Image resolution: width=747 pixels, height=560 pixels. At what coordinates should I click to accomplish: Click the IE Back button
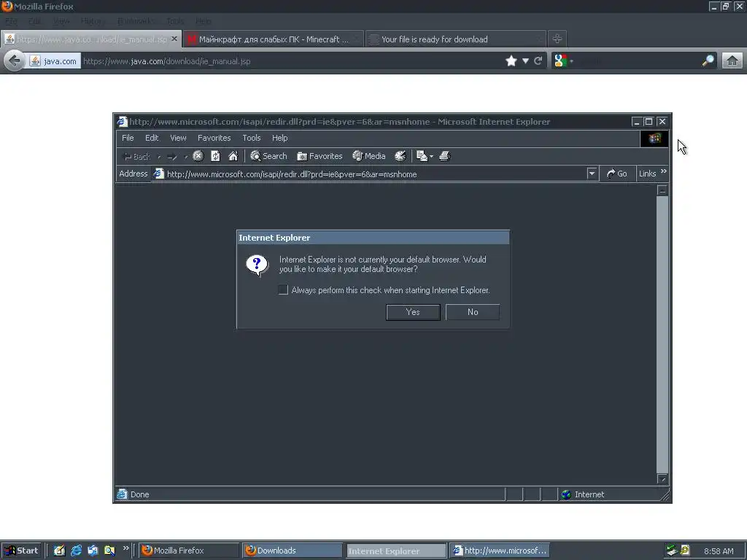[136, 156]
